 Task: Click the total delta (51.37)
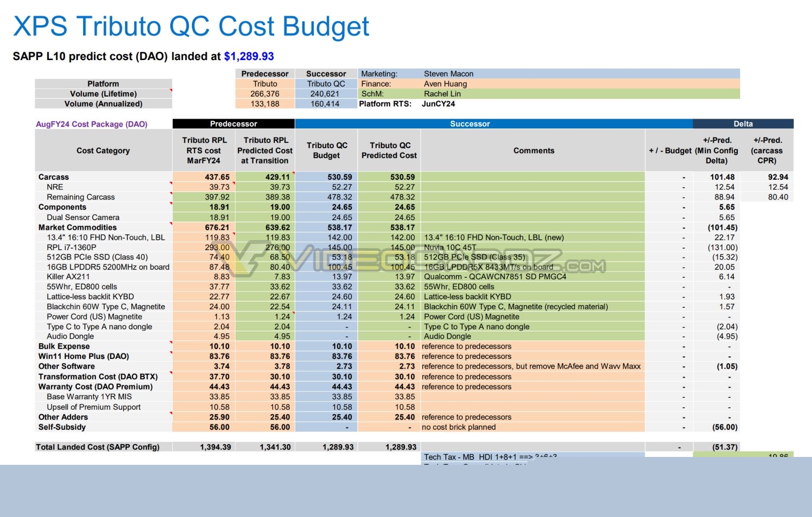point(725,447)
